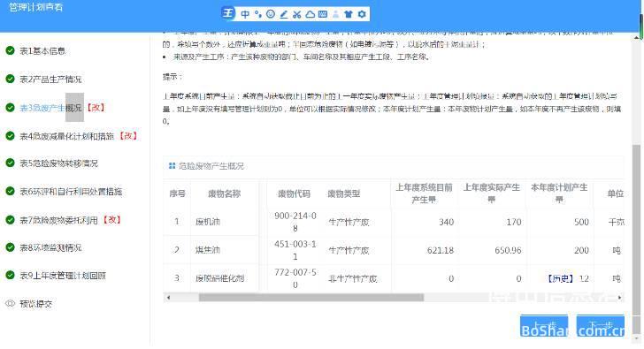The image size is (644, 349).
Task: Toggle Chinese input mode in IME toolbar
Action: [x=245, y=14]
